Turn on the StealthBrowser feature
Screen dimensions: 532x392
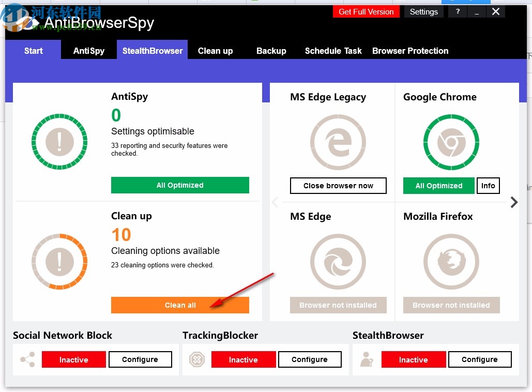click(413, 359)
